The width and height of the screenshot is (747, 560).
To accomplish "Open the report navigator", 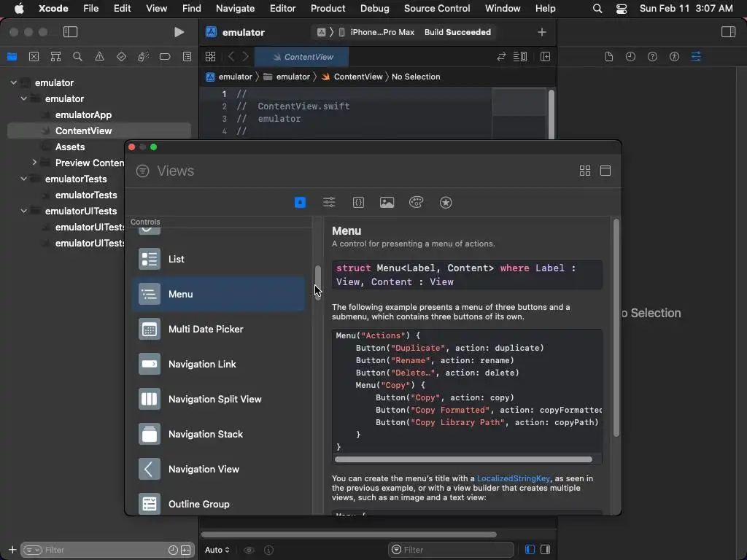I will (x=187, y=57).
